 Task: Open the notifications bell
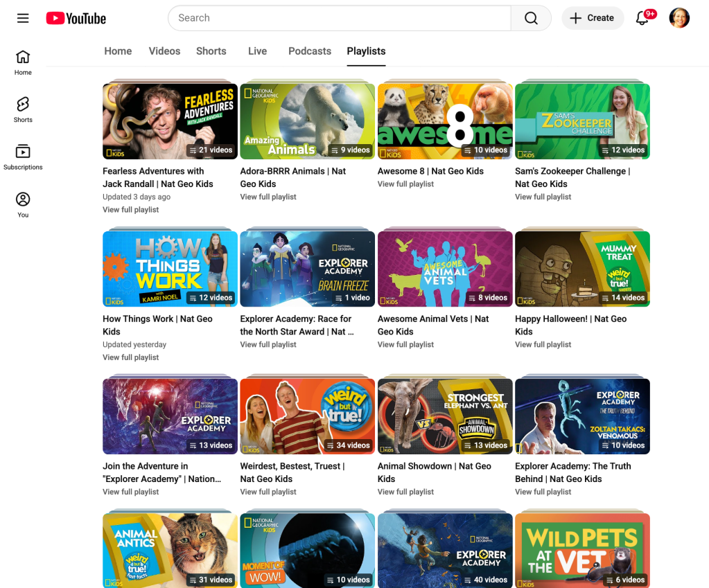tap(642, 18)
